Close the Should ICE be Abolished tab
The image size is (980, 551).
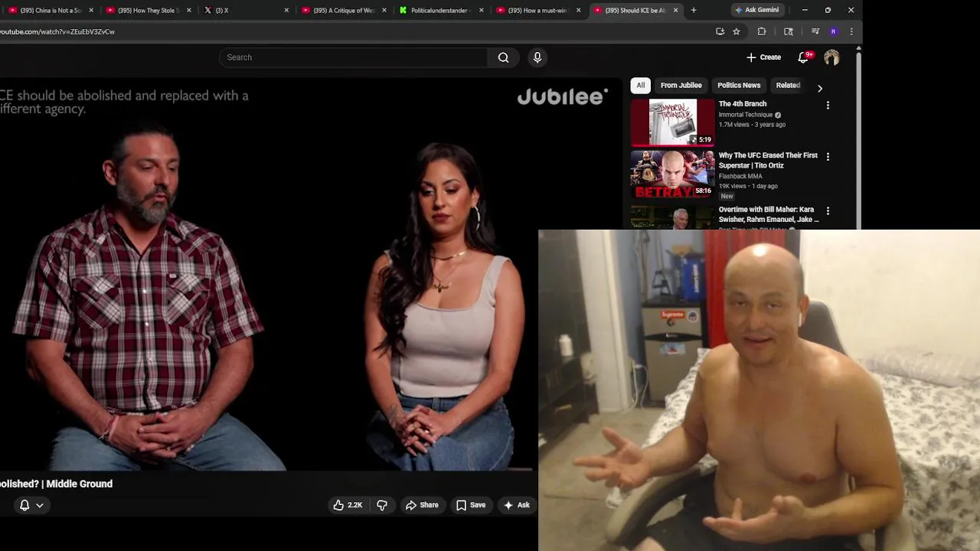point(675,10)
